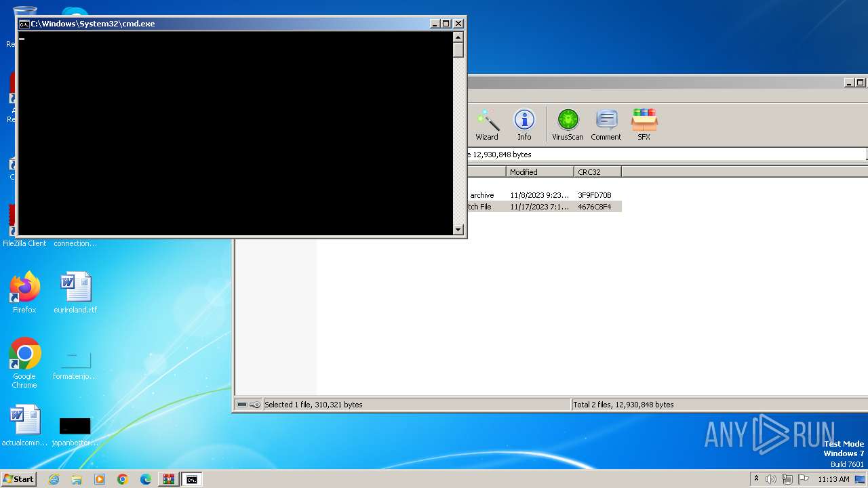
Task: Switch to WinRAR via taskbar button
Action: pos(168,479)
